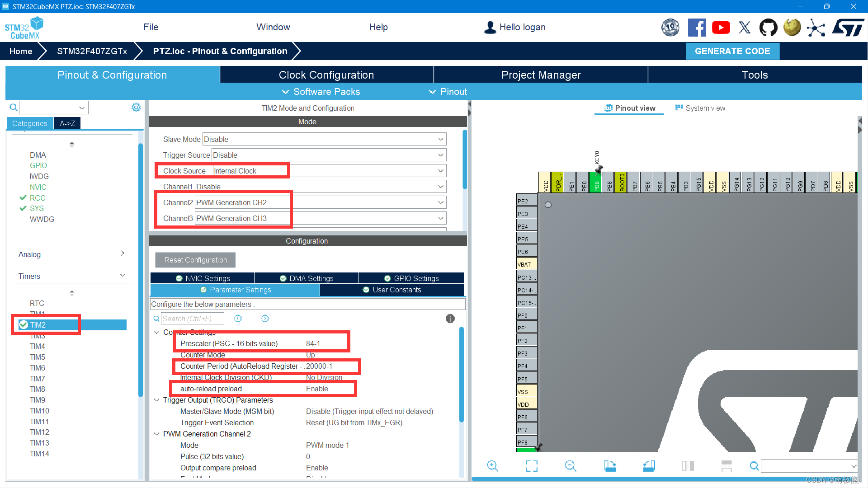Go to next parameter search result

coord(265,319)
